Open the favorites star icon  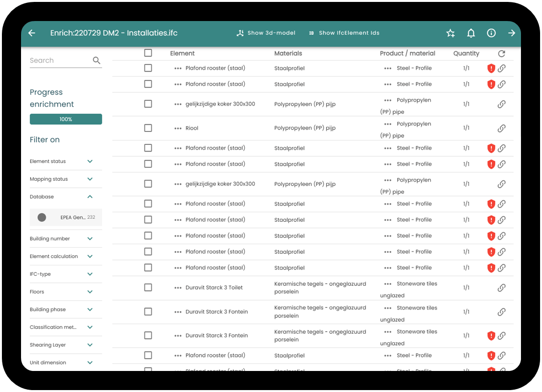[450, 33]
